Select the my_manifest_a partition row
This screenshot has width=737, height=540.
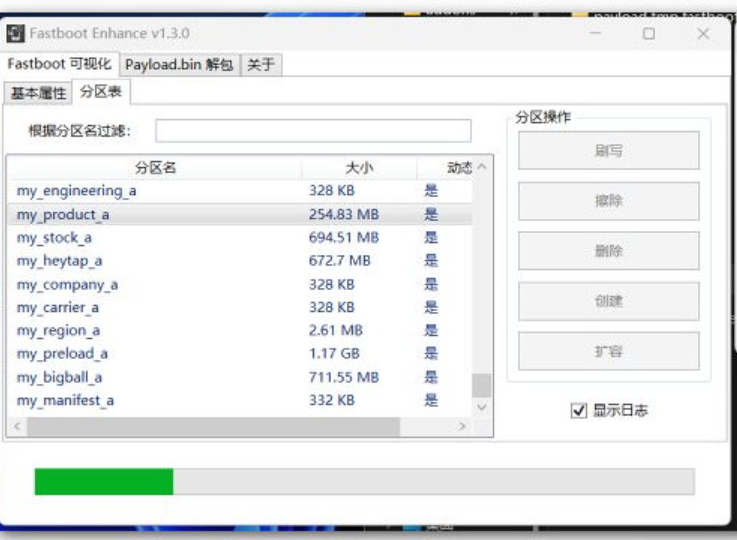click(x=240, y=400)
